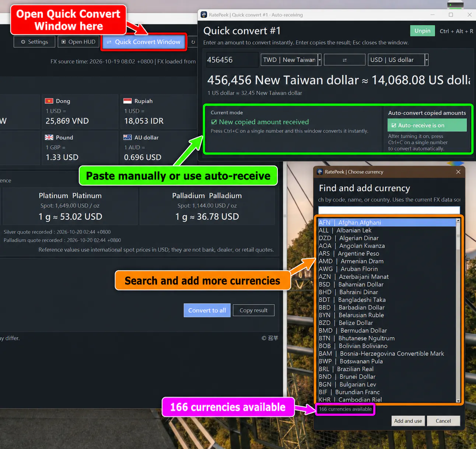Screen dimensions: 476x449
Task: Swap the source and target currencies
Action: [x=344, y=60]
